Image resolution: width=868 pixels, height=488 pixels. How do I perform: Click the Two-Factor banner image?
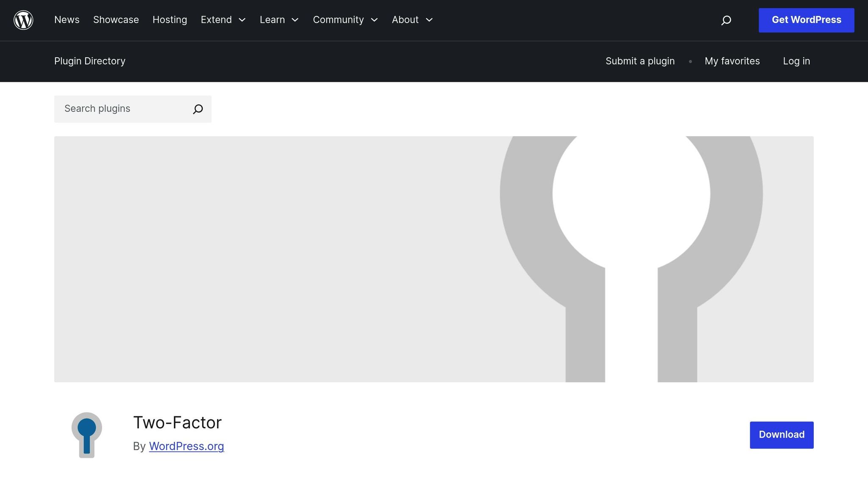[434, 259]
